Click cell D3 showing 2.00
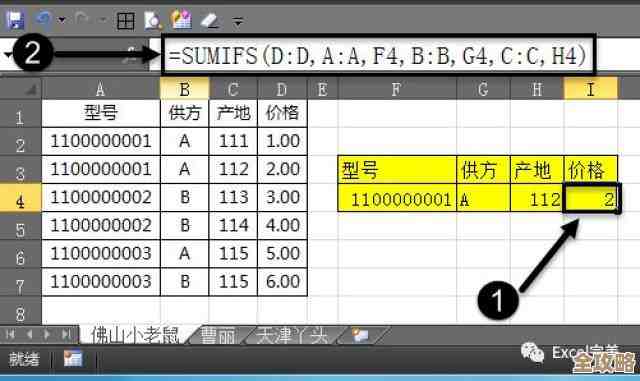This screenshot has width=640, height=381. (x=282, y=169)
